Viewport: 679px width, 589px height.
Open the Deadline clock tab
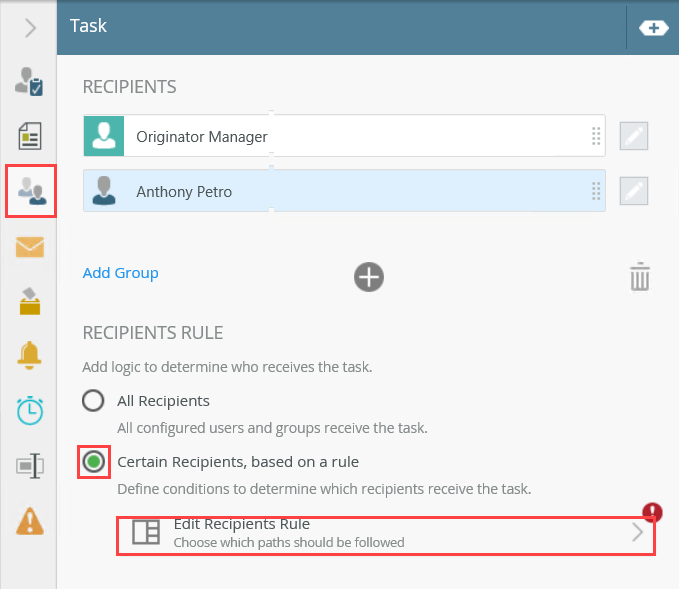(30, 409)
